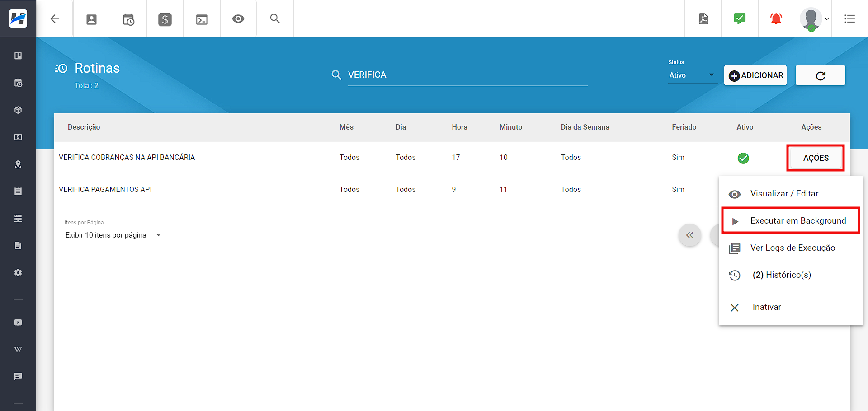
Task: Select Visualizar / Editar menu option
Action: click(x=791, y=194)
